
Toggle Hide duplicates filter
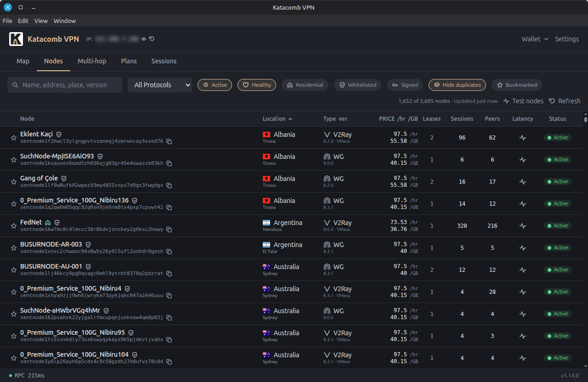(457, 85)
